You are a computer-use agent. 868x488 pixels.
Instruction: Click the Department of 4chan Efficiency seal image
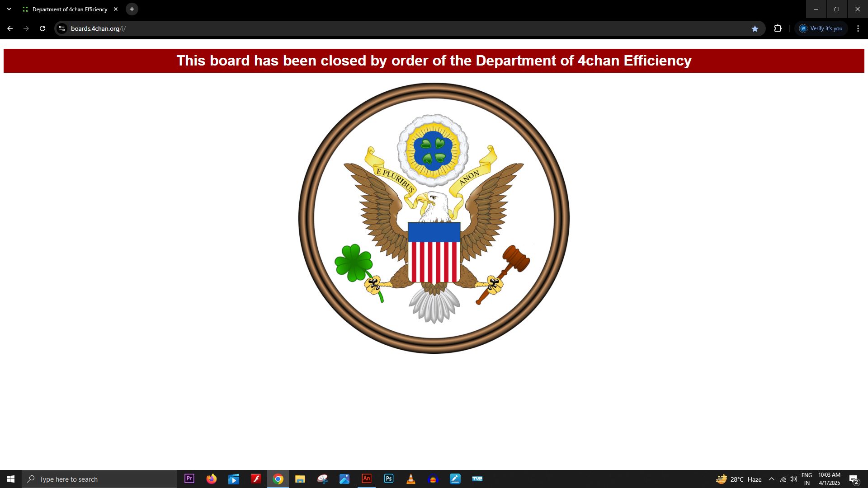tap(434, 218)
